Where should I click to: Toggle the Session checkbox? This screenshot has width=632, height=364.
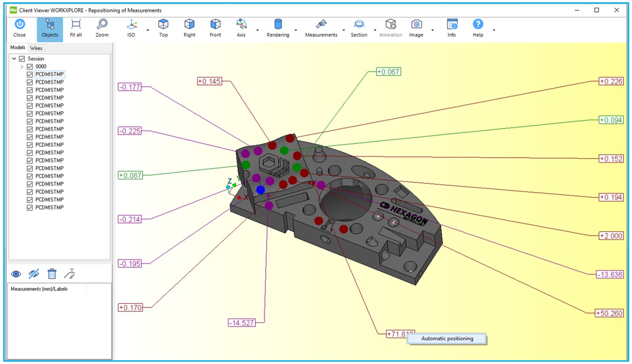point(22,59)
